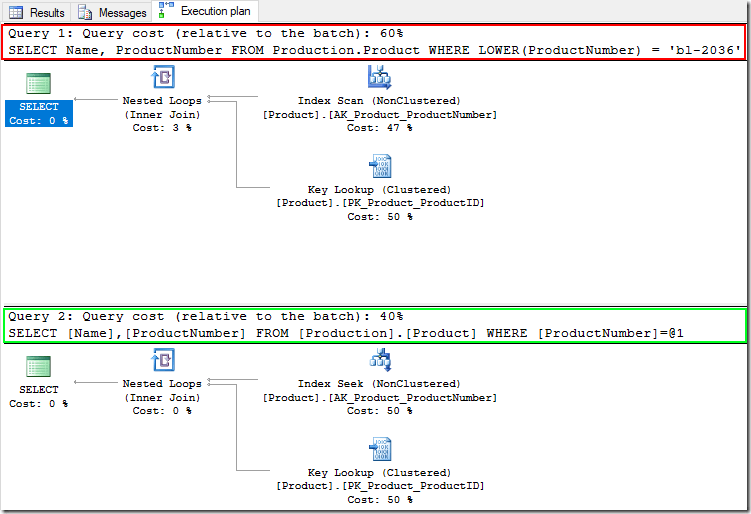Select Query 2's Key Lookup icon
This screenshot has width=751, height=514.
click(379, 449)
